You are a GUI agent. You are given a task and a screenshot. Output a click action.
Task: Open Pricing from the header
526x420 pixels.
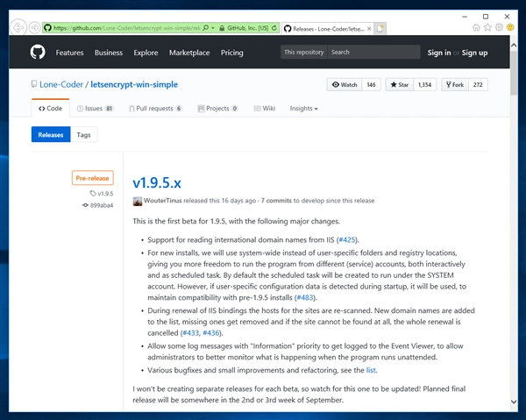231,53
